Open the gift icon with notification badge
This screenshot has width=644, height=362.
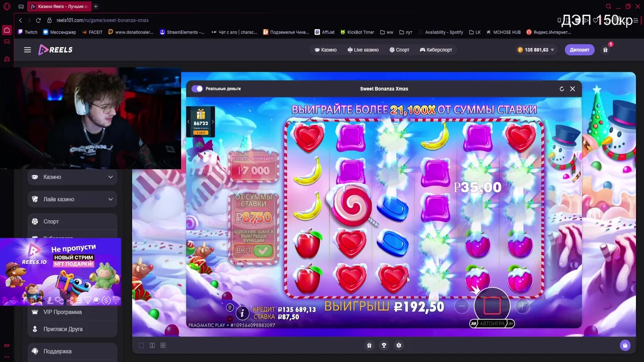tap(606, 50)
